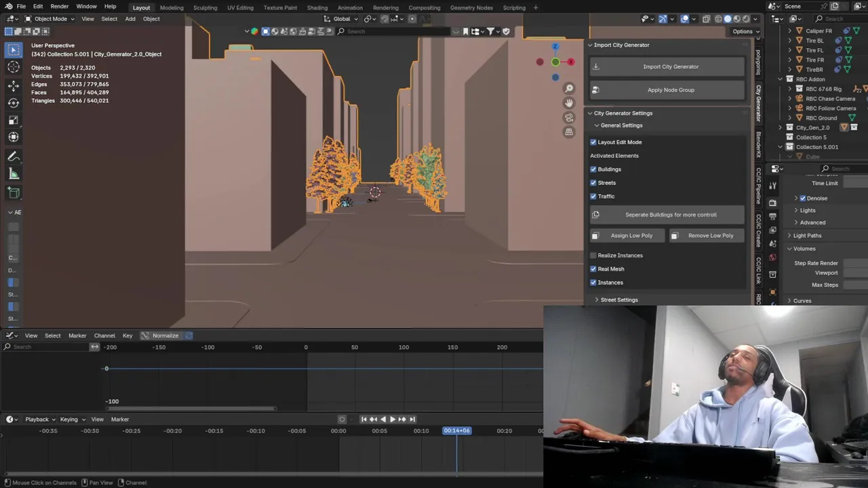This screenshot has width=868, height=488.
Task: Collapse the General Settings subpanel
Action: pos(597,125)
